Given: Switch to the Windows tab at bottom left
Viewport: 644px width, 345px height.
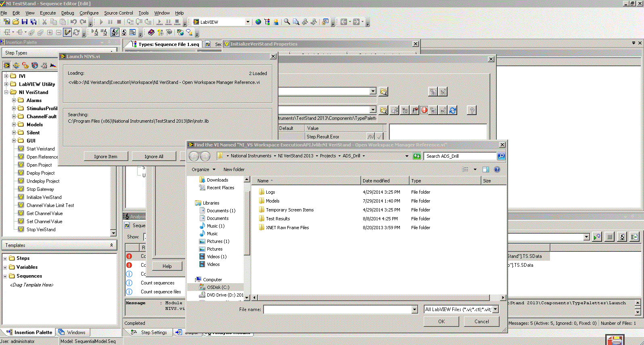Looking at the screenshot, I should (72, 332).
